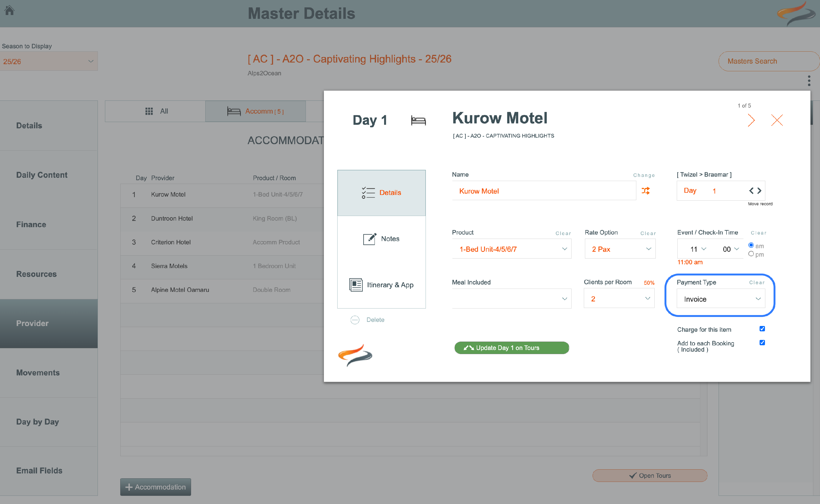
Task: Go to next record with orange arrow
Action: tap(751, 120)
